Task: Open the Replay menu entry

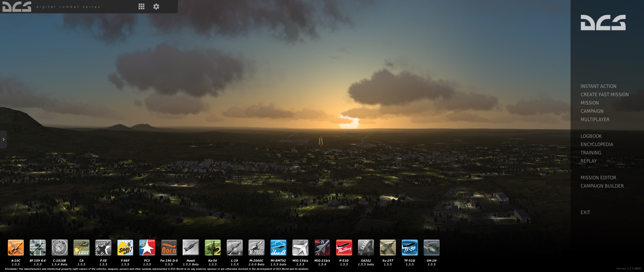Action: (589, 161)
